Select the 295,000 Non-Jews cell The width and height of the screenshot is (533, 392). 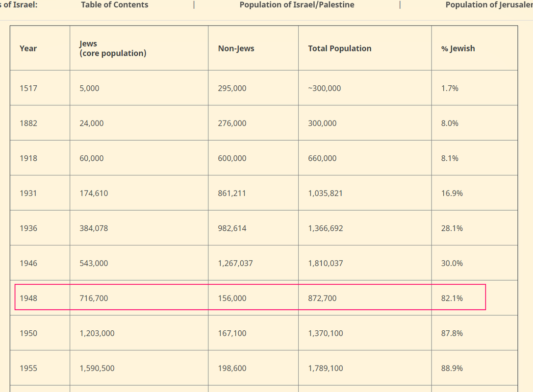[x=253, y=88]
